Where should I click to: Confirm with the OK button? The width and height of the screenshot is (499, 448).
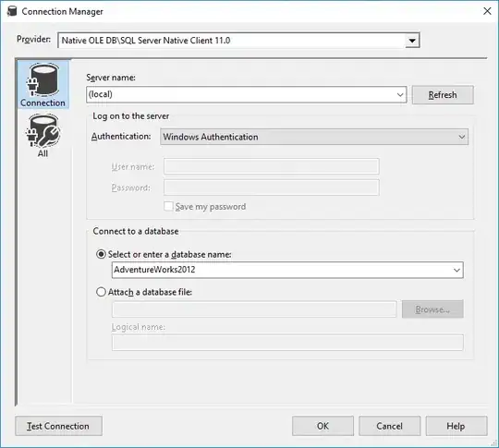tap(323, 426)
